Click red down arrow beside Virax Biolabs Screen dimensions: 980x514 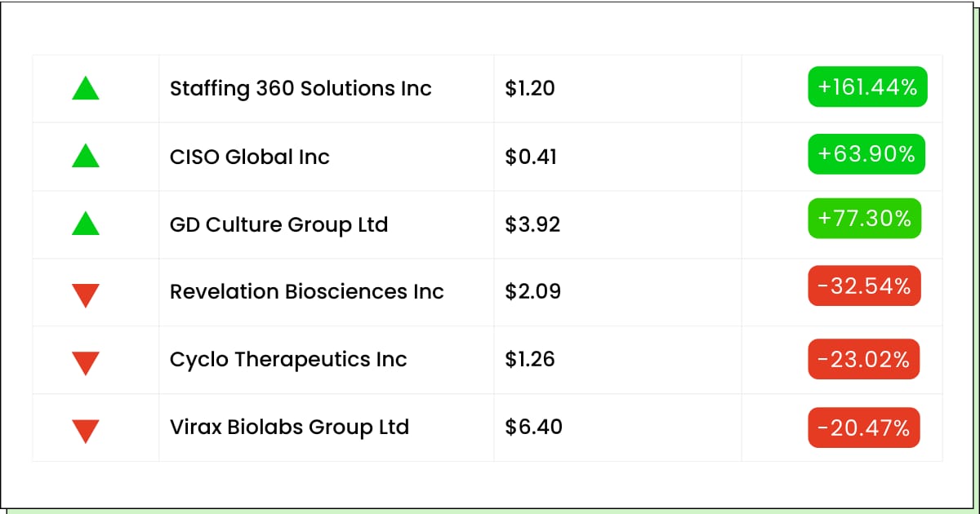[x=86, y=431]
